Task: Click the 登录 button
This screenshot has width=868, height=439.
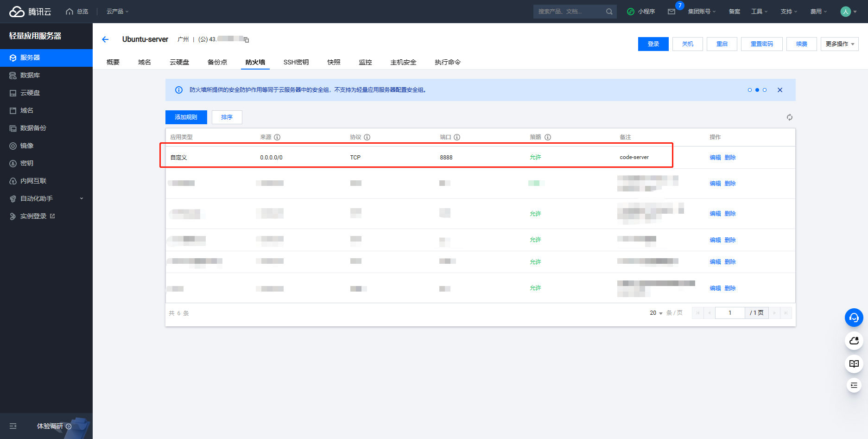Action: (x=653, y=44)
